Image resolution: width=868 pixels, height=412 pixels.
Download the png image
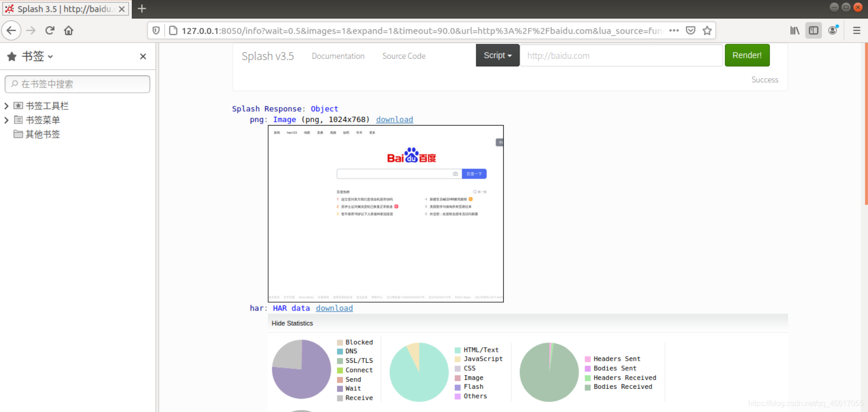(x=395, y=119)
